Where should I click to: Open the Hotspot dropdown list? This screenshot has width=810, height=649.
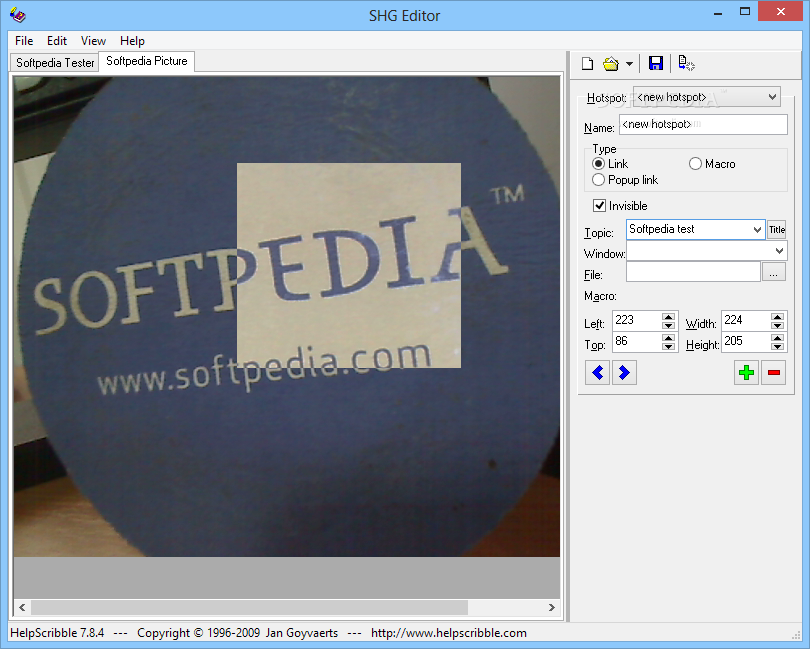tap(772, 97)
